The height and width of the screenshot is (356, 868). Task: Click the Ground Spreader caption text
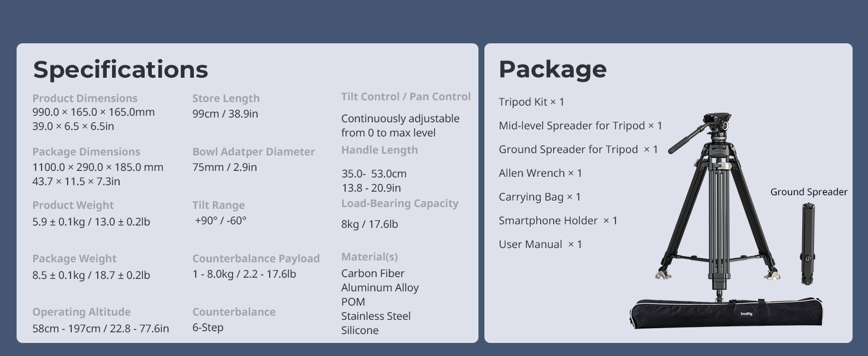tap(809, 192)
